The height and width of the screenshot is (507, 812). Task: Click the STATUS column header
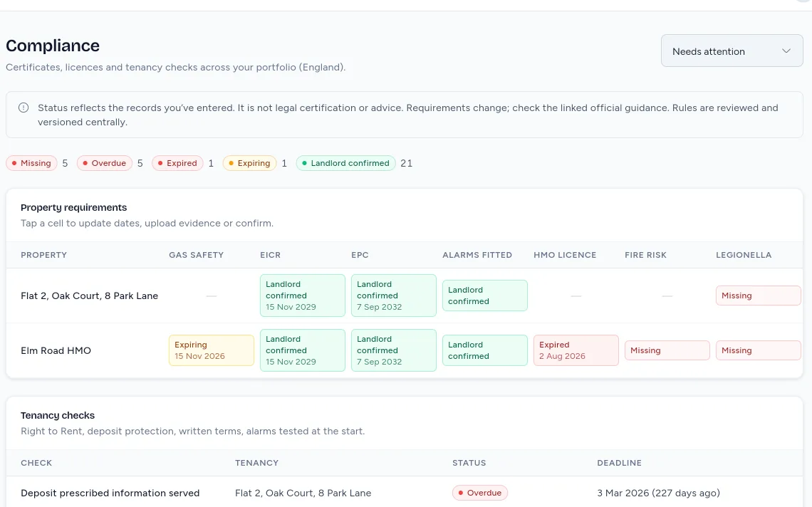pos(469,463)
